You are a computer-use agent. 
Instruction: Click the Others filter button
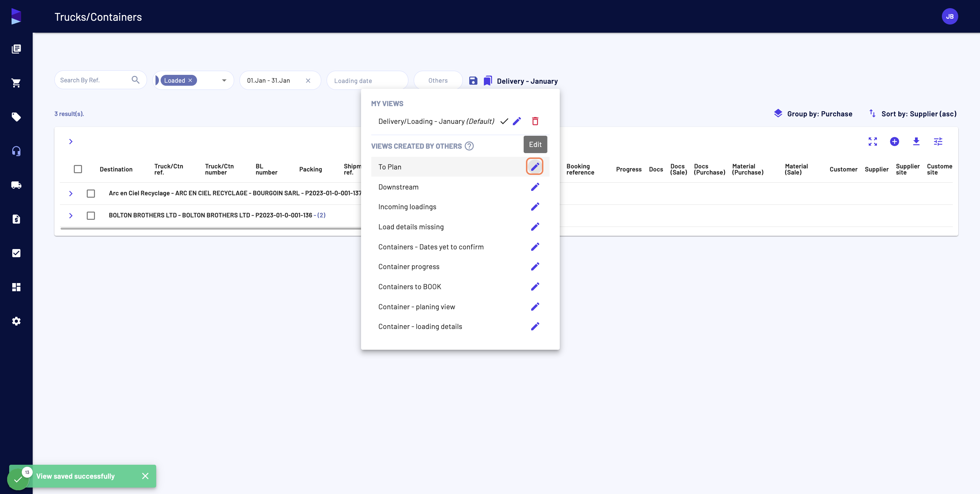(438, 80)
